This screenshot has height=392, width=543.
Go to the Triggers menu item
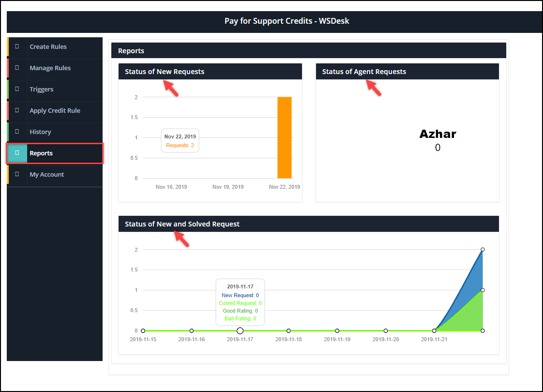[x=55, y=90]
